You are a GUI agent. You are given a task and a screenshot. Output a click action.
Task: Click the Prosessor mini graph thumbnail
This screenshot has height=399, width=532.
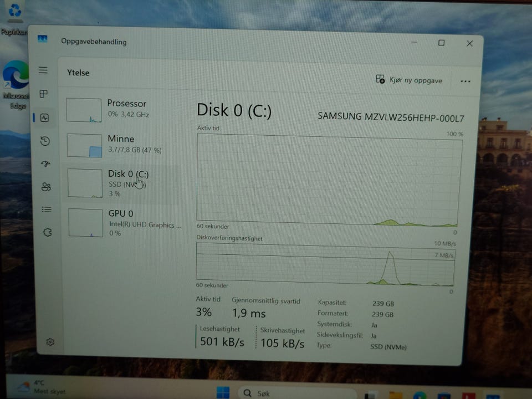pyautogui.click(x=84, y=110)
